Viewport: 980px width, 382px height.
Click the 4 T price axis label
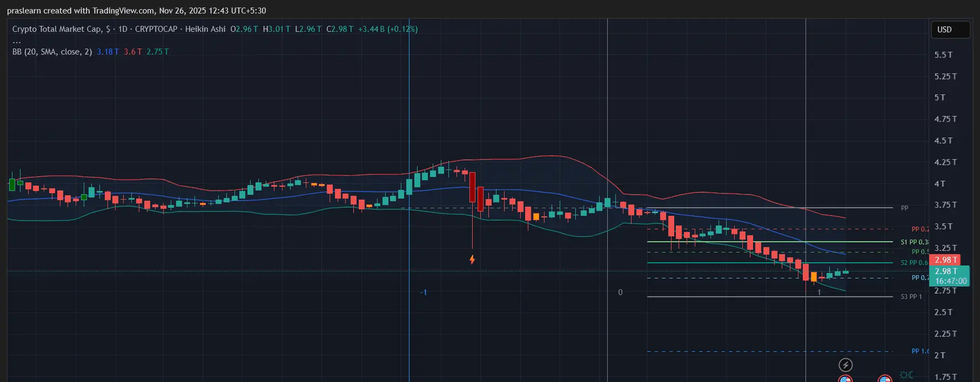940,184
